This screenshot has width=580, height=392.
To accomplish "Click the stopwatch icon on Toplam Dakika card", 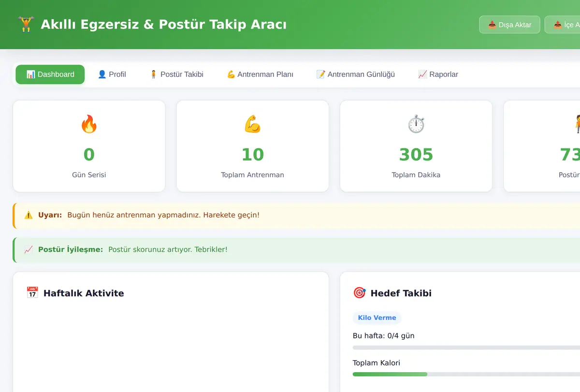I will [x=416, y=124].
